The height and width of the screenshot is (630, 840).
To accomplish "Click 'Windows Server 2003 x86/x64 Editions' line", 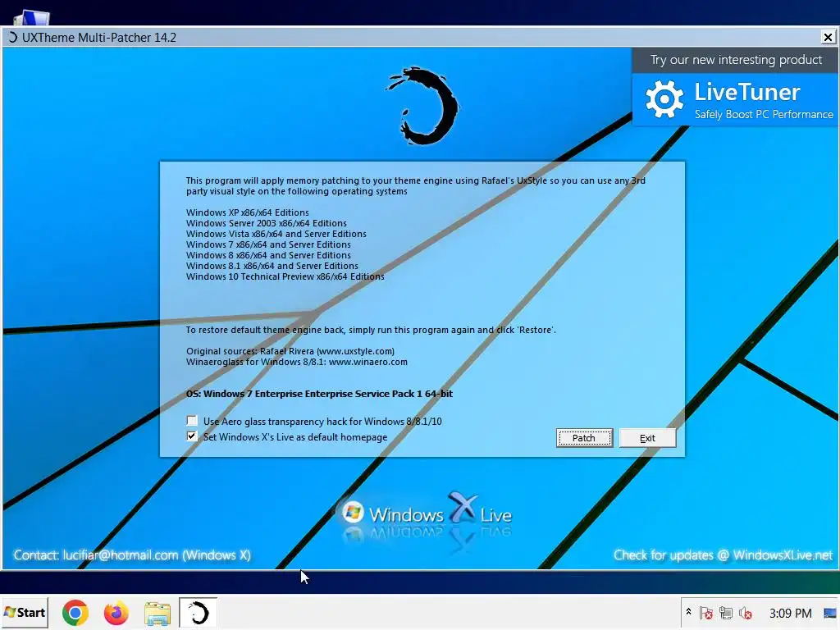I will point(267,223).
